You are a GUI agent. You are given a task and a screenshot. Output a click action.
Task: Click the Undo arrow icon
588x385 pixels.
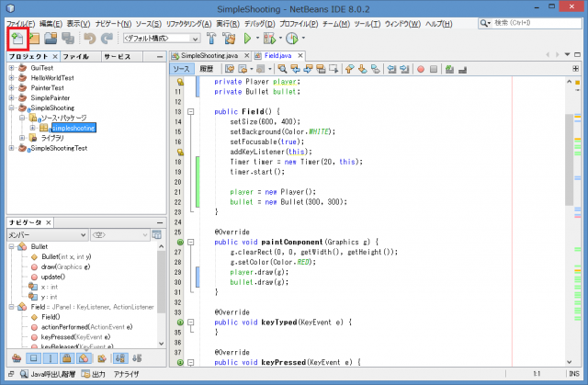(x=90, y=39)
